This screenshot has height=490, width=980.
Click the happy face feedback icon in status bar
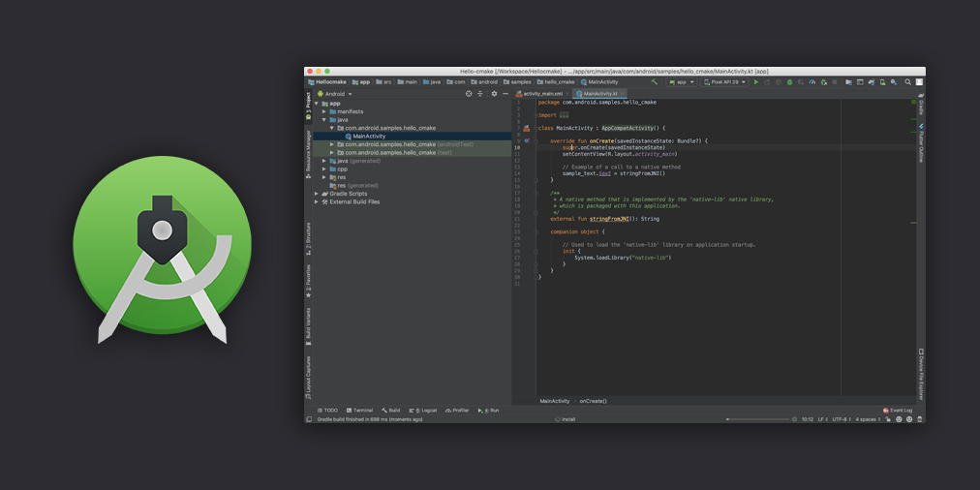(899, 419)
